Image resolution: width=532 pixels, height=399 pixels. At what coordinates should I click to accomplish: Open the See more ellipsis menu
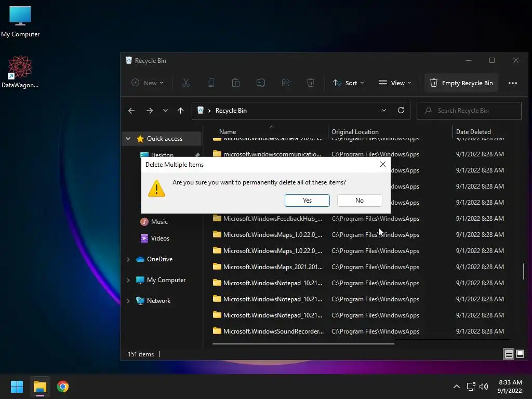(x=513, y=83)
